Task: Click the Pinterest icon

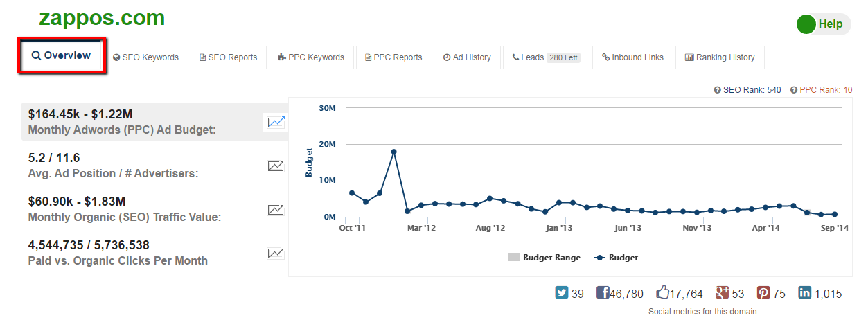Action: click(763, 293)
